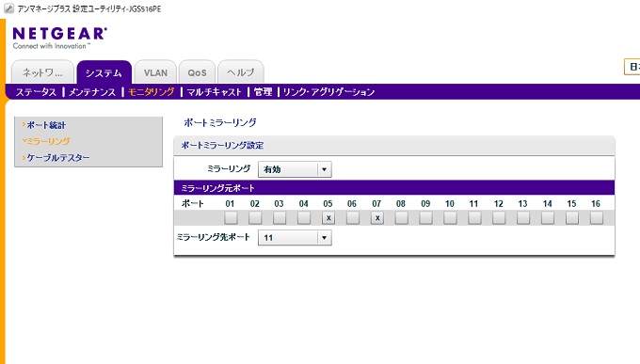Screen dimensions: 640x364
Task: Check source port 09 box
Action: click(425, 218)
